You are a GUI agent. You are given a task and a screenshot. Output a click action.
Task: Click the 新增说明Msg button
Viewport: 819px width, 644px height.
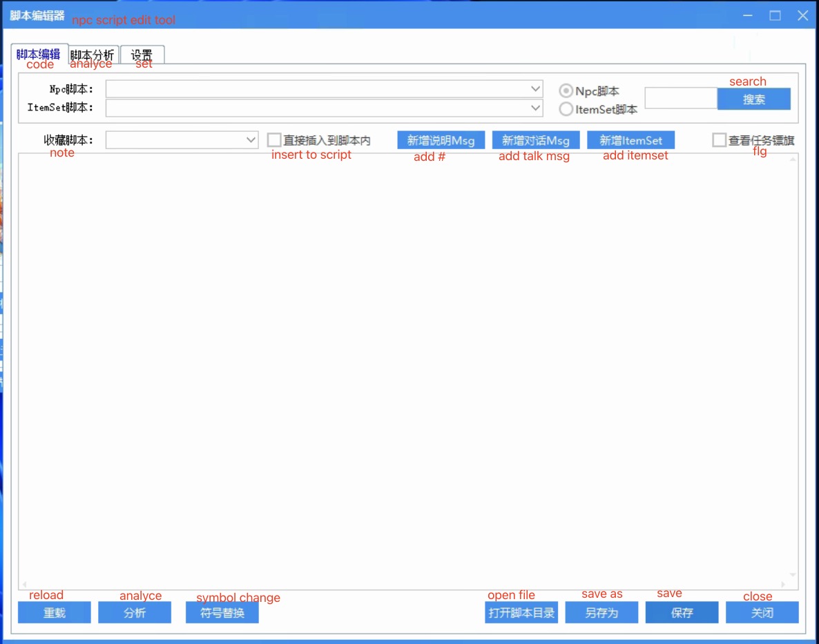coord(441,140)
